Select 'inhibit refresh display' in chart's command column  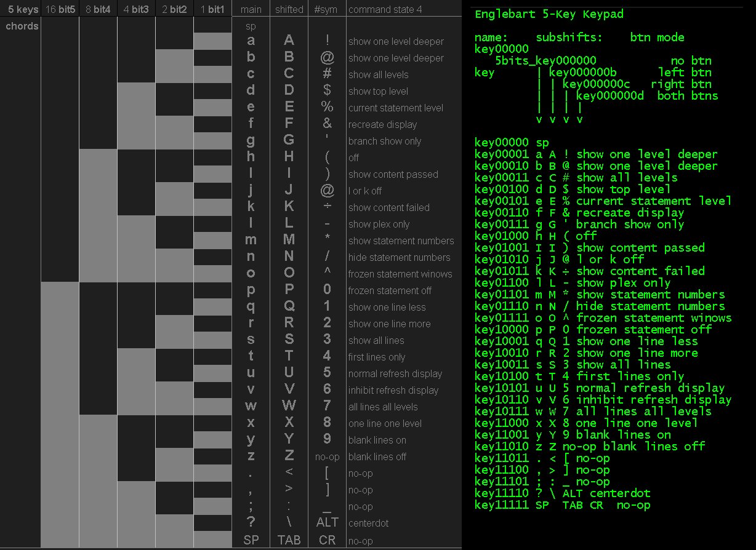tap(393, 390)
